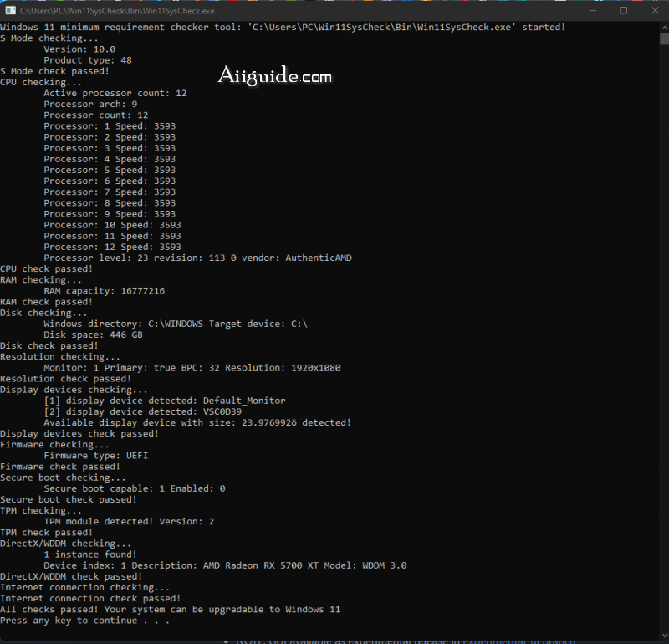Click the empty scrollbar track below thumb
Viewport: 669px width, 644px height.
(x=664, y=337)
